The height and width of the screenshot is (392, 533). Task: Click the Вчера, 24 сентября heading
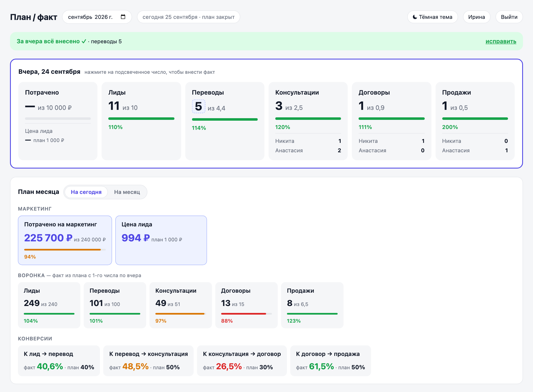pyautogui.click(x=49, y=72)
